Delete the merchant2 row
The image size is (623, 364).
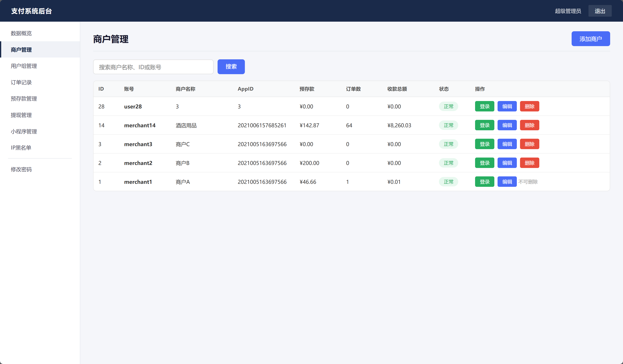tap(529, 163)
